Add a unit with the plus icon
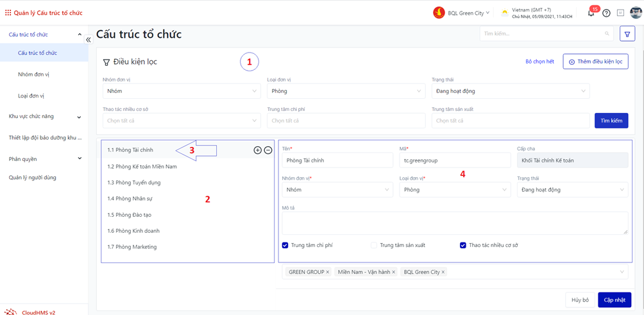644x315 pixels. point(257,150)
